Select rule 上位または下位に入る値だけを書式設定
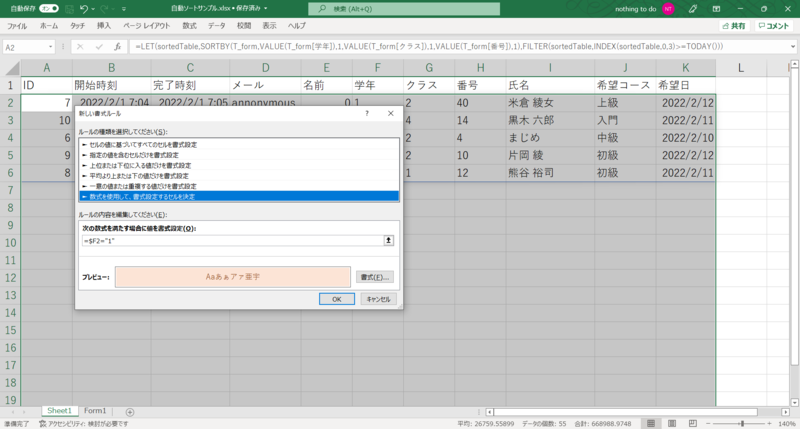 239,165
